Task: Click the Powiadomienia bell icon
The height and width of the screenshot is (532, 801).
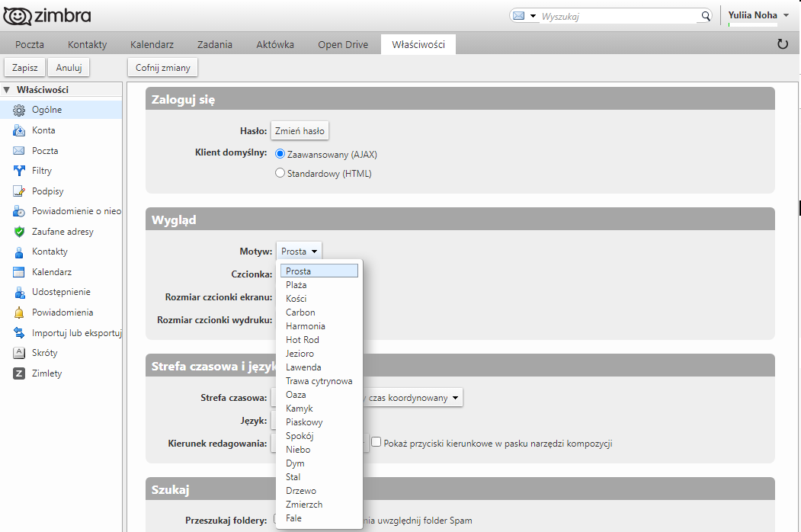Action: pos(19,312)
